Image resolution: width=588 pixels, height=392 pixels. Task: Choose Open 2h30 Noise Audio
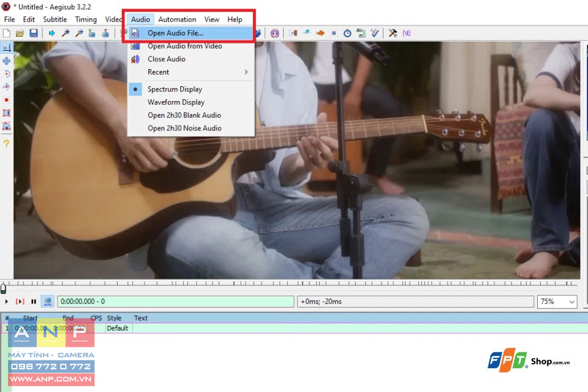[191, 128]
